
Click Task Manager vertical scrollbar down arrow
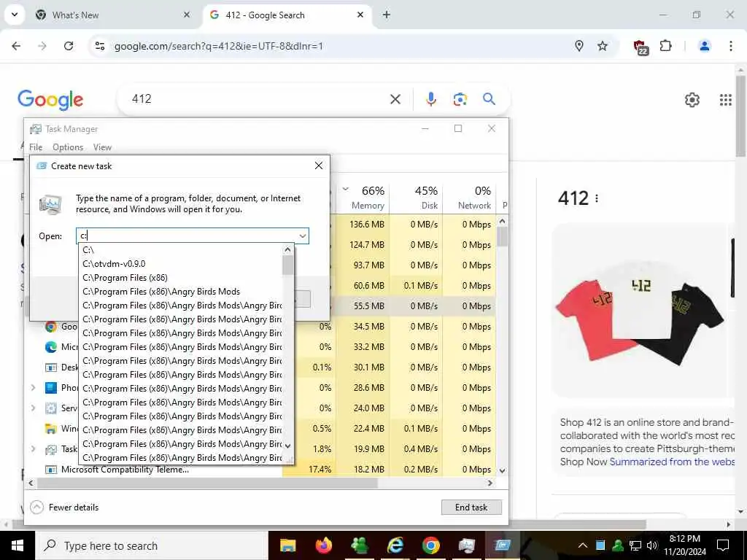502,470
